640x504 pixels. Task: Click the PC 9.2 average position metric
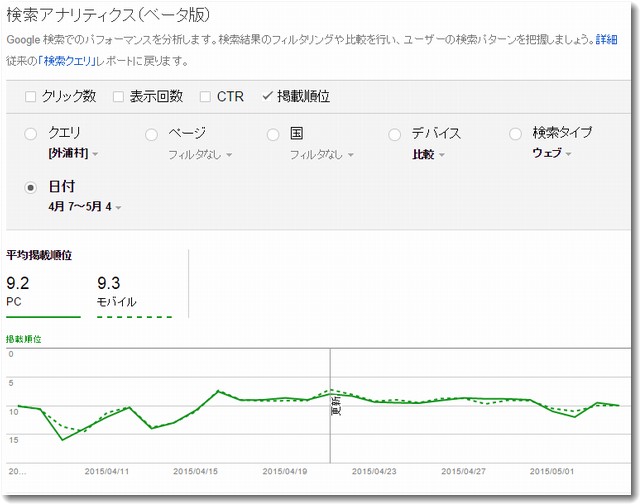[x=43, y=296]
